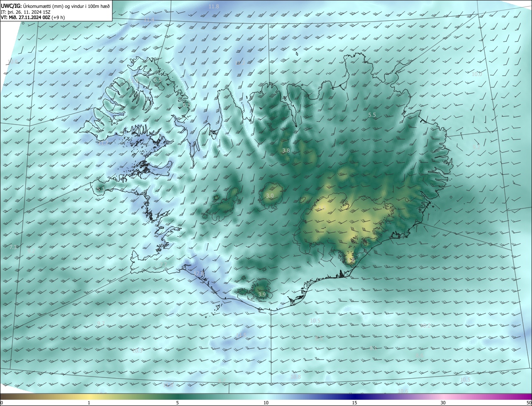
Task: Click the 6.5 value label
Action: 157,80
